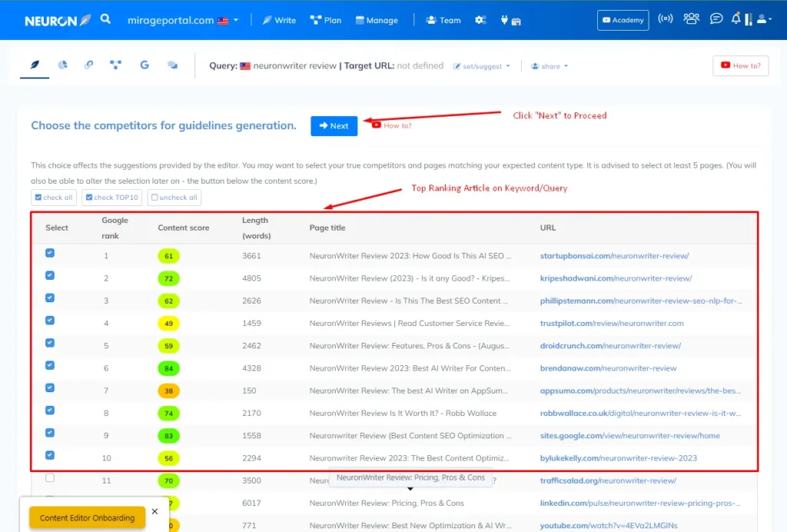Open settings via the gears icon
The height and width of the screenshot is (532, 787).
[x=480, y=20]
